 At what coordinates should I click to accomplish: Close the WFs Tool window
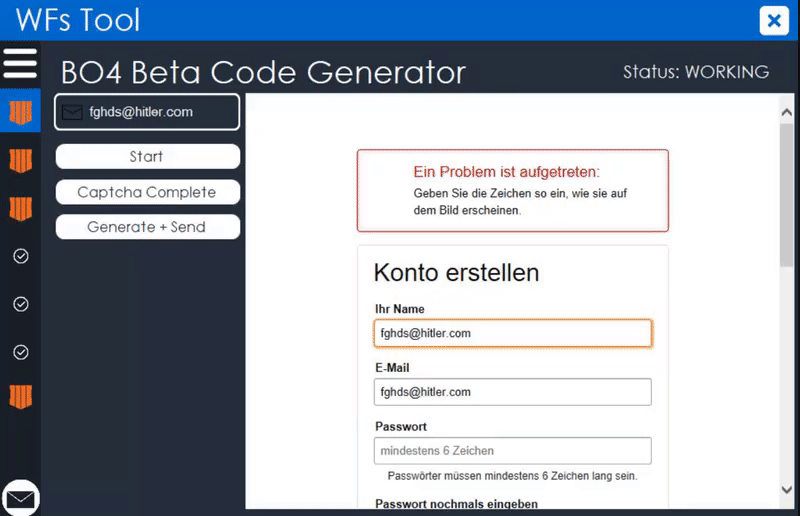click(x=774, y=20)
